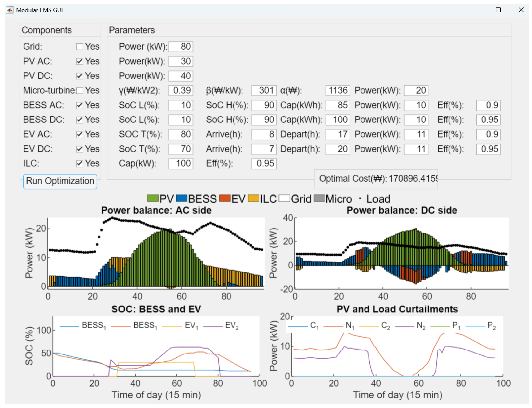Click the MATLAB icon in title bar
Image resolution: width=532 pixels, height=408 pixels.
click(x=10, y=10)
